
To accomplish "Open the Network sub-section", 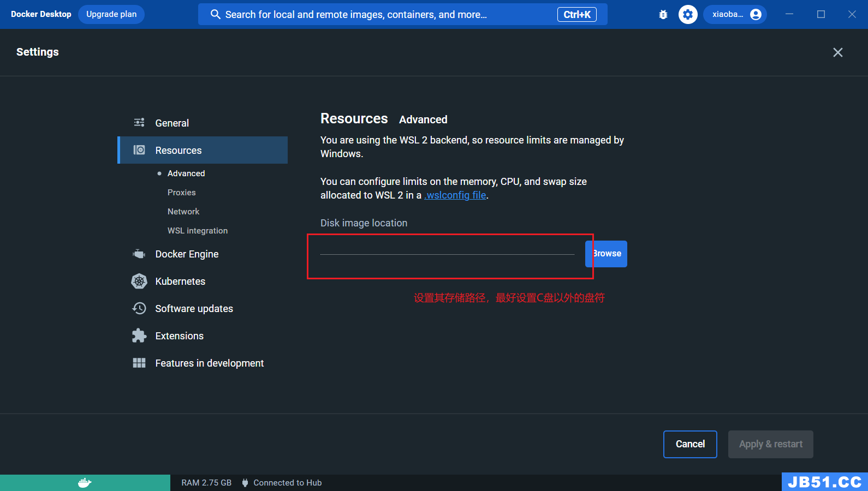I will pyautogui.click(x=183, y=212).
